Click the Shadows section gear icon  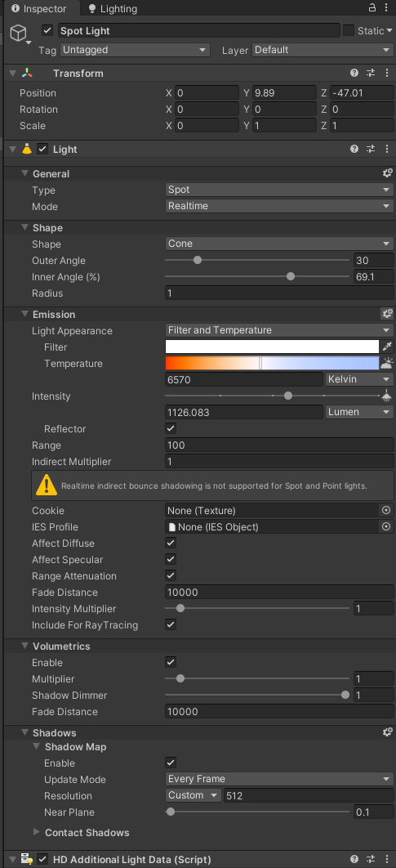tap(387, 732)
